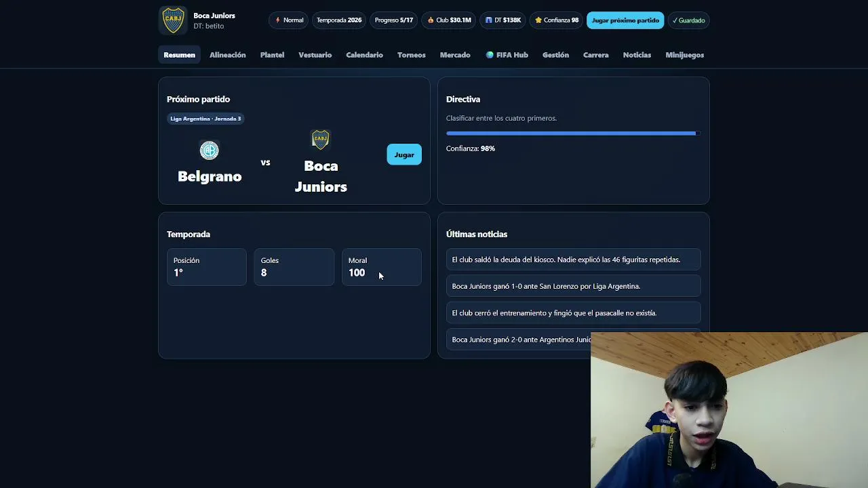Click the DT: betito label
868x488 pixels.
208,26
